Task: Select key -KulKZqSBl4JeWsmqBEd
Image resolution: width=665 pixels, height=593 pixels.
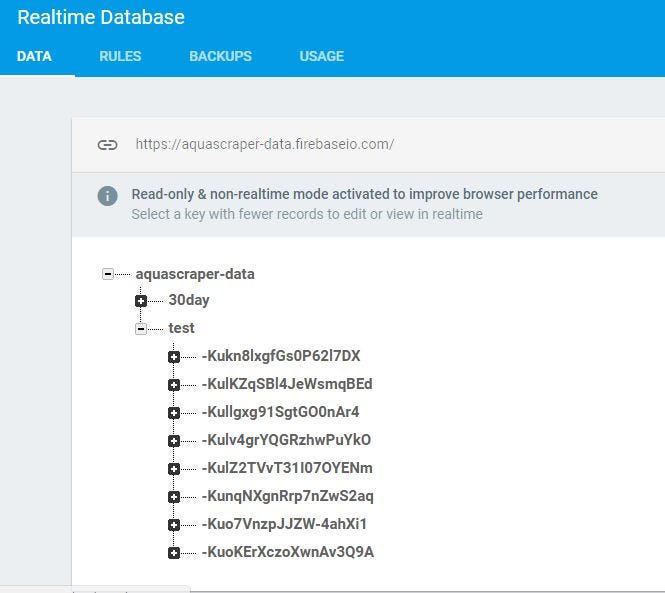Action: pyautogui.click(x=287, y=384)
